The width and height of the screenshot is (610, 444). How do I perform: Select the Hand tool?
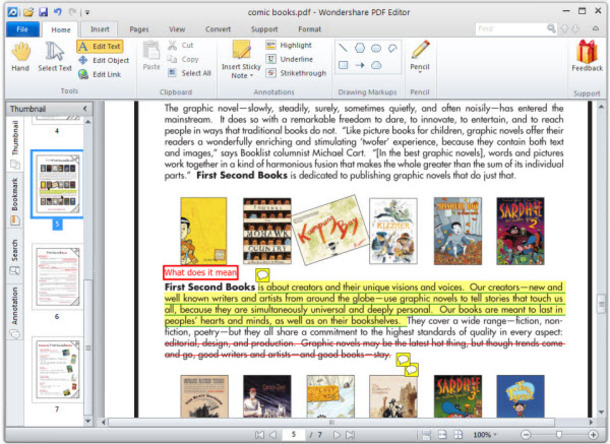(x=20, y=57)
